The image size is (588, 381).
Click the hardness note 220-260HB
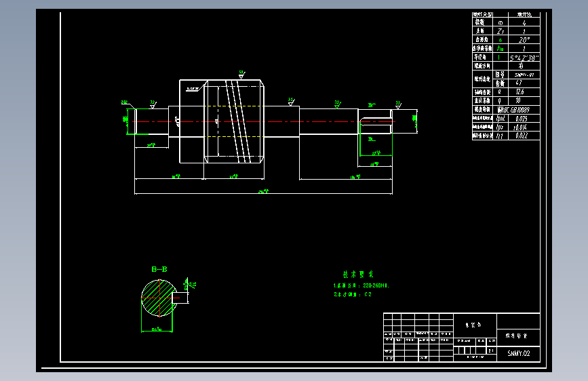[x=376, y=285]
